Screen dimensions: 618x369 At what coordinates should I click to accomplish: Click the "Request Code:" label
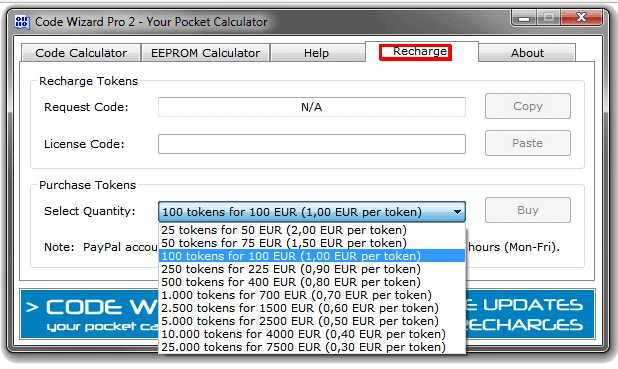86,107
